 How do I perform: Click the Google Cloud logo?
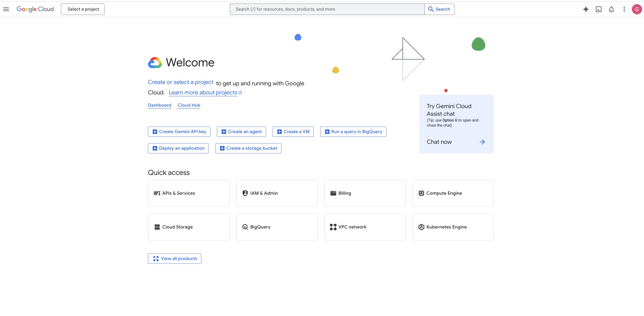pyautogui.click(x=35, y=9)
